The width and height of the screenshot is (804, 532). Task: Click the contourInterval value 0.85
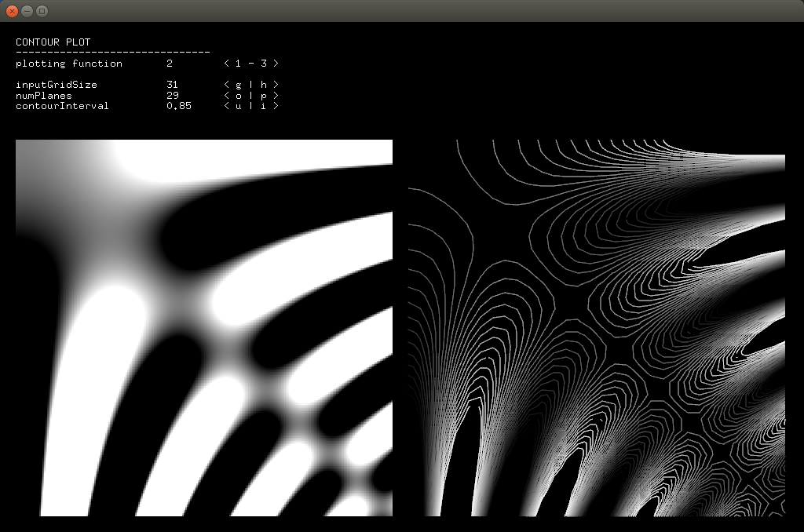click(x=179, y=106)
